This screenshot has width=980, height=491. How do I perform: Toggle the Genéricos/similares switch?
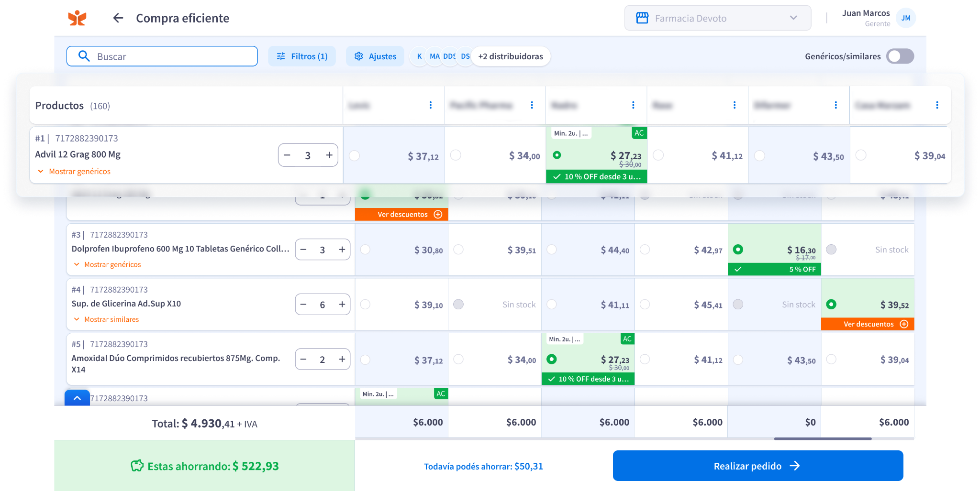pos(900,56)
